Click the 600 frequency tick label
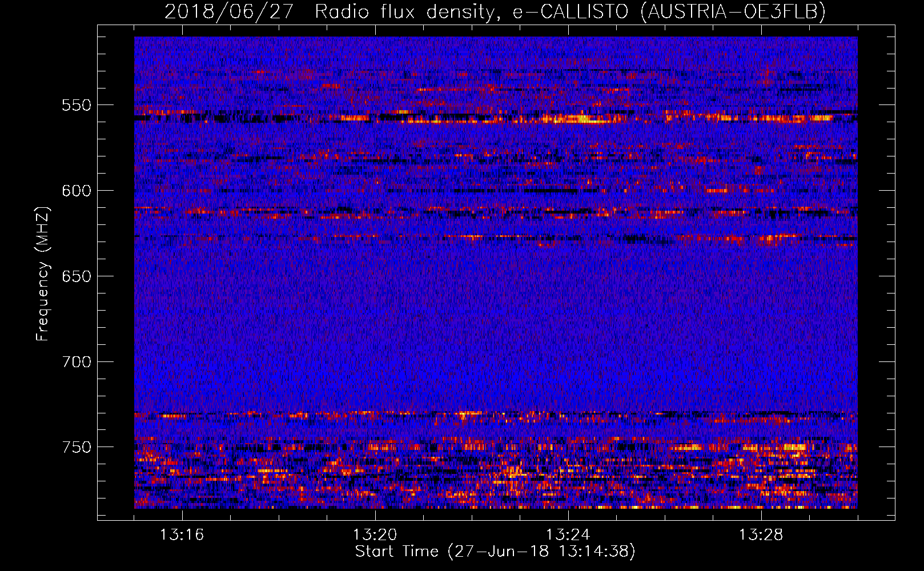 click(77, 191)
